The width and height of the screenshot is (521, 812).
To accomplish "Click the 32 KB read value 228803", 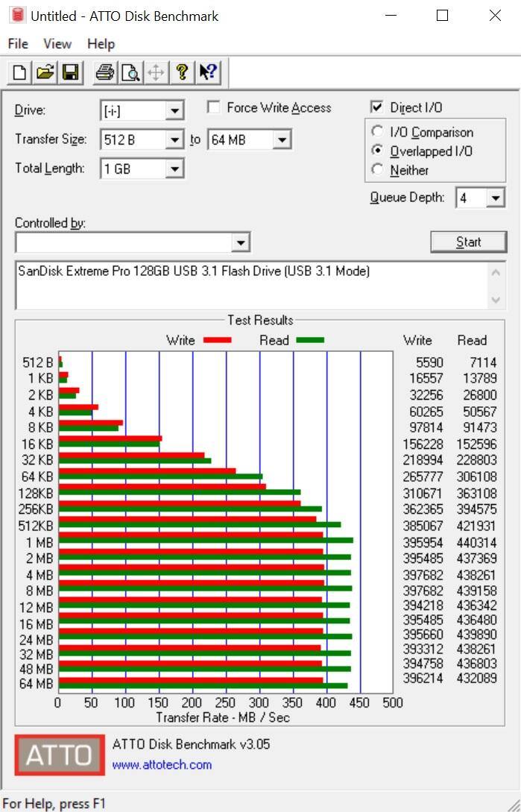I will coord(476,460).
